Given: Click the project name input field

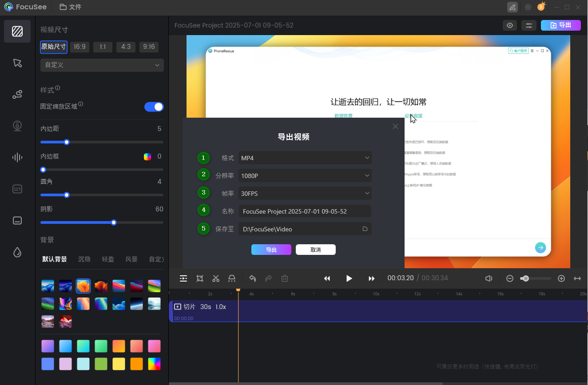Looking at the screenshot, I should 305,211.
